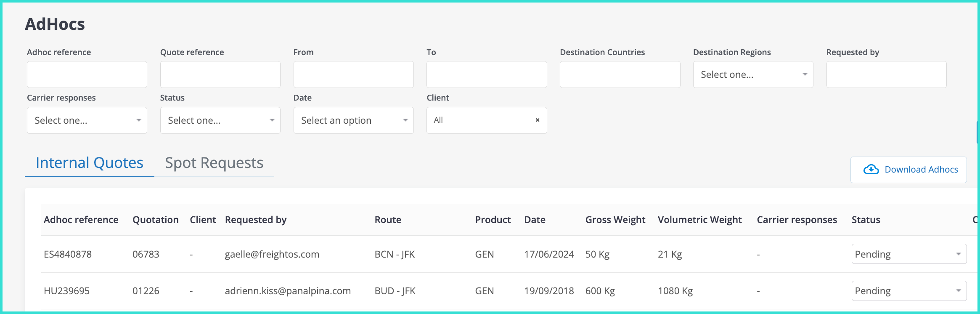Sort by the Gross Weight column header

coord(615,220)
